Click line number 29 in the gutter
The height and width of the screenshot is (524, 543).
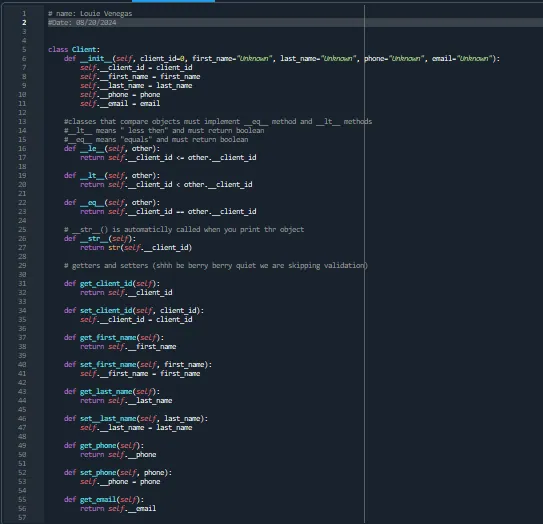(x=22, y=266)
